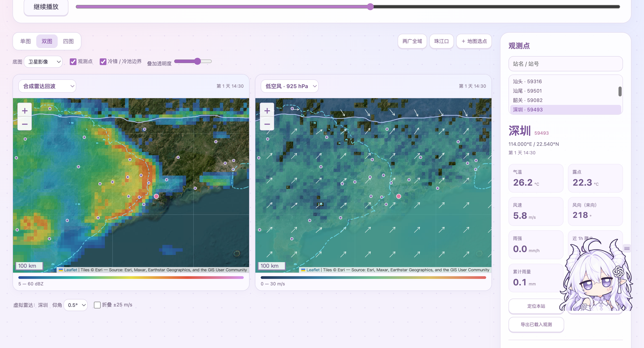Screen dimensions: 644x348
Task: Switch to 双图 layout tab
Action: click(x=47, y=41)
